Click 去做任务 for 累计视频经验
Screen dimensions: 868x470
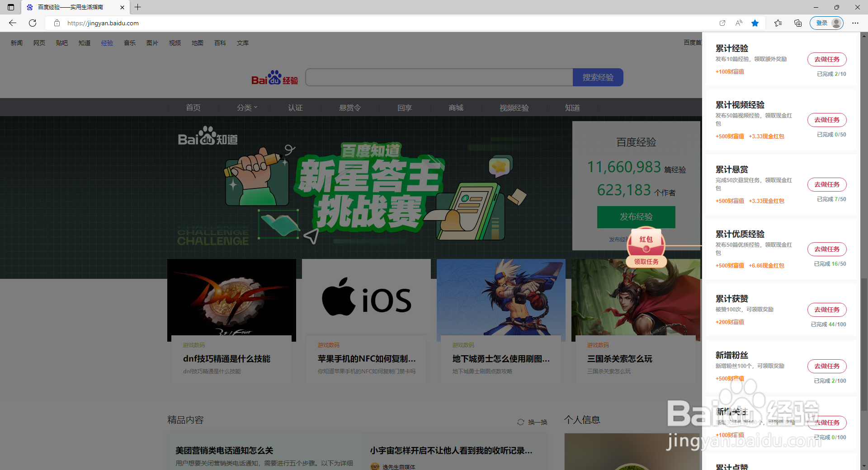[x=827, y=120]
